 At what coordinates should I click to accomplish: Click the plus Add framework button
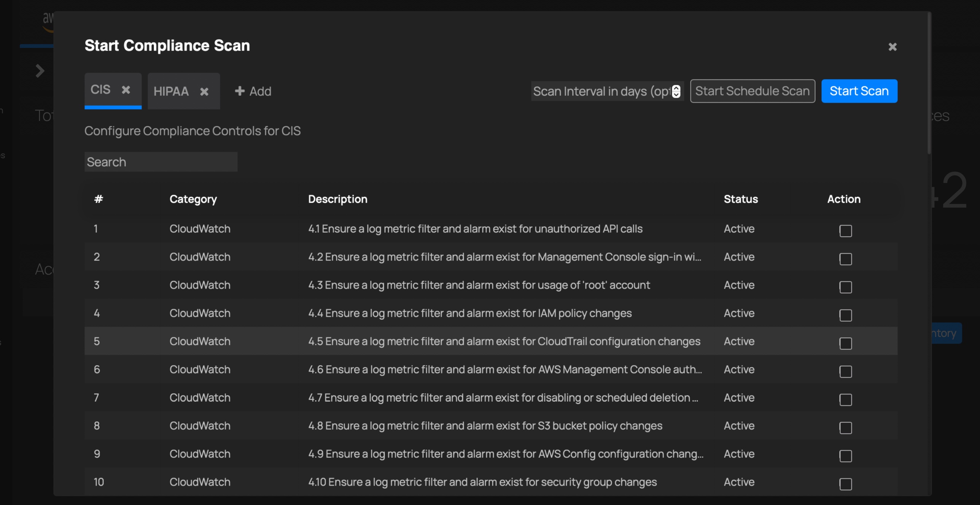tap(253, 91)
